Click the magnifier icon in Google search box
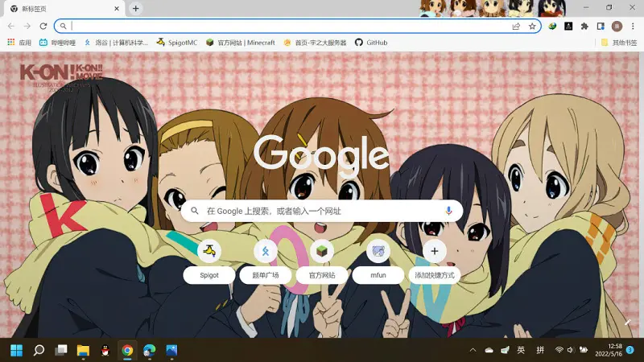 coord(195,211)
